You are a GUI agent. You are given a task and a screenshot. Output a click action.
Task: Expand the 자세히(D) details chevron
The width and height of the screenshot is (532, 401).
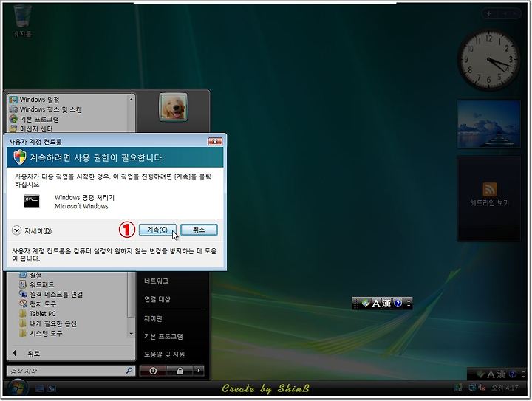16,230
